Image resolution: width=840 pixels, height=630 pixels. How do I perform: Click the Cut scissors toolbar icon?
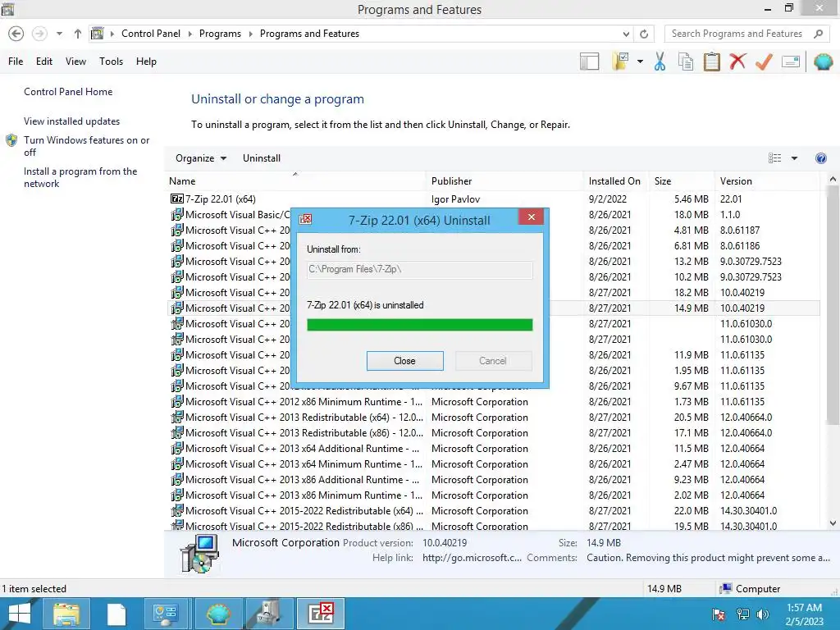(x=660, y=62)
